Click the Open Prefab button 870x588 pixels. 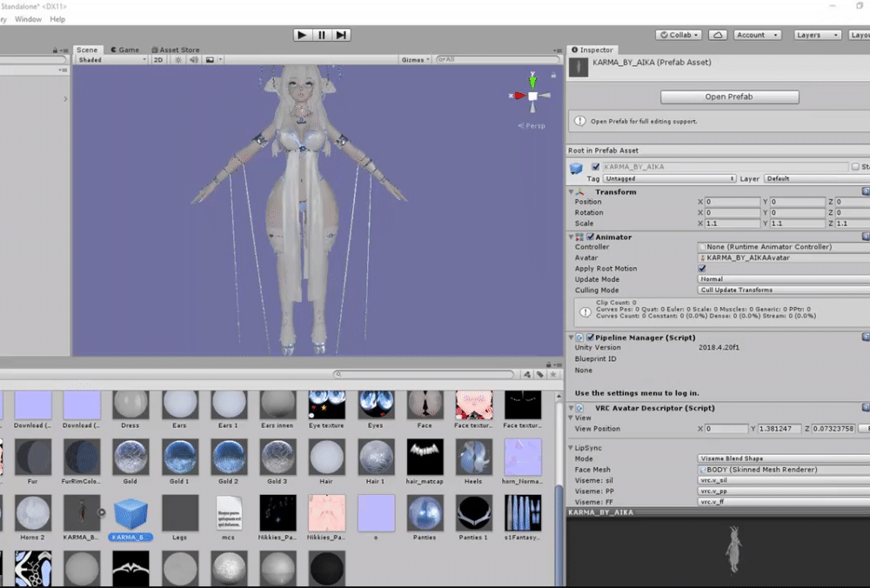pos(729,97)
